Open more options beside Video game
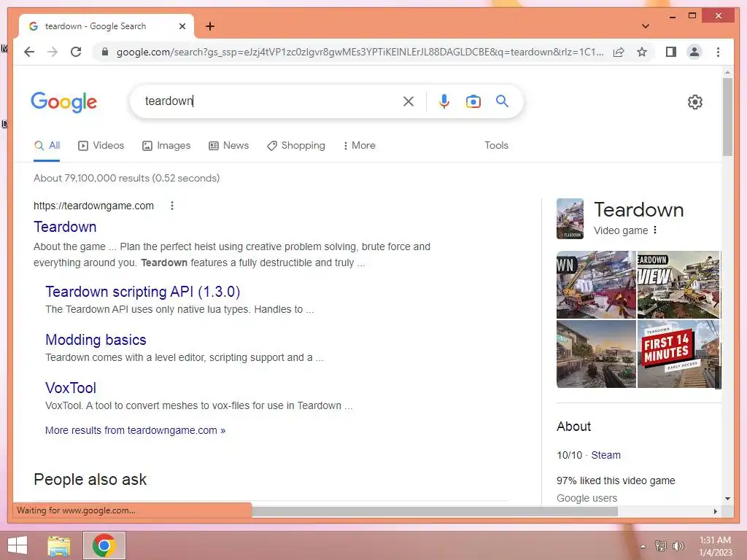The image size is (747, 560). tap(655, 230)
